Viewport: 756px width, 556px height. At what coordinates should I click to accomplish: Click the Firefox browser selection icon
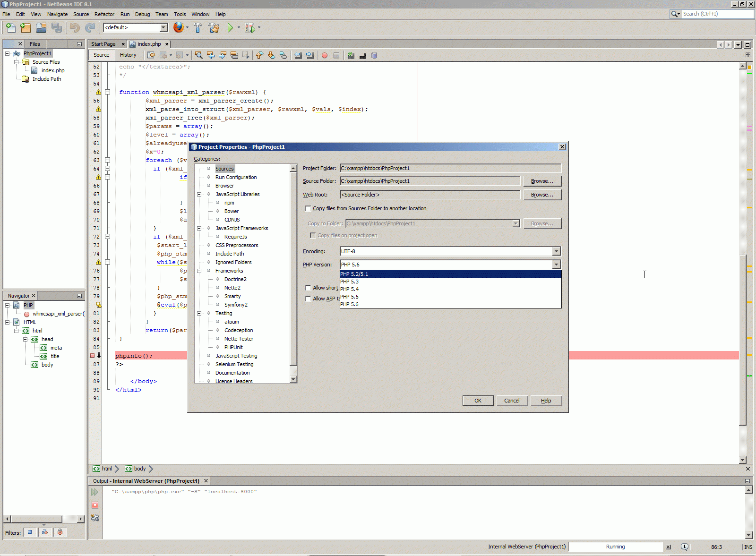[x=178, y=27]
